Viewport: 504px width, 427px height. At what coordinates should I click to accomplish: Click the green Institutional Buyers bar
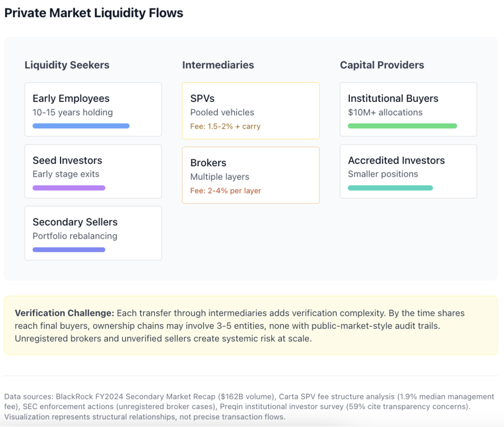[402, 126]
